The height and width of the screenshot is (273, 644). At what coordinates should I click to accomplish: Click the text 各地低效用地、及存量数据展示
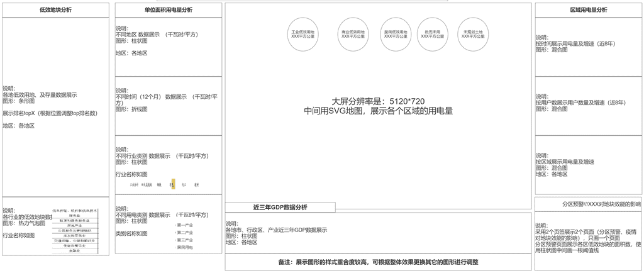click(x=40, y=95)
